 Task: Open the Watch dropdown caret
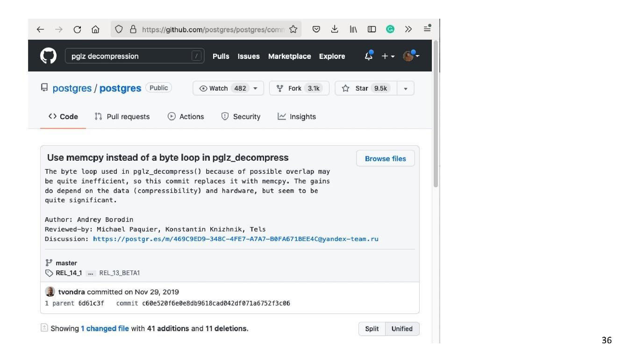point(255,88)
